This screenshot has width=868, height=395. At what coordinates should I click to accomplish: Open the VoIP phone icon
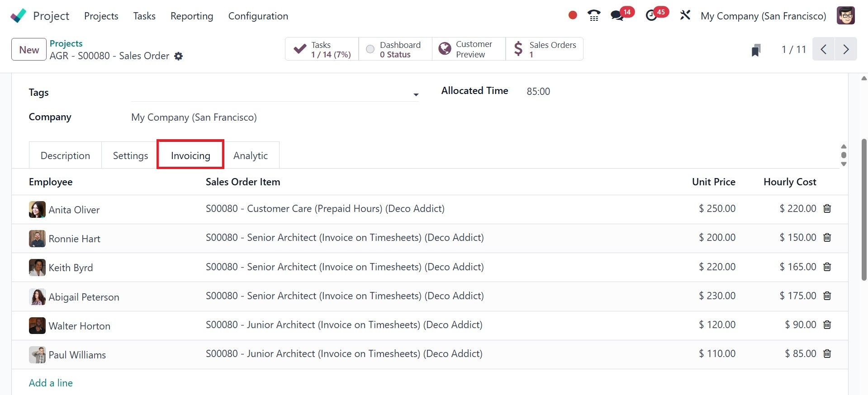tap(594, 16)
